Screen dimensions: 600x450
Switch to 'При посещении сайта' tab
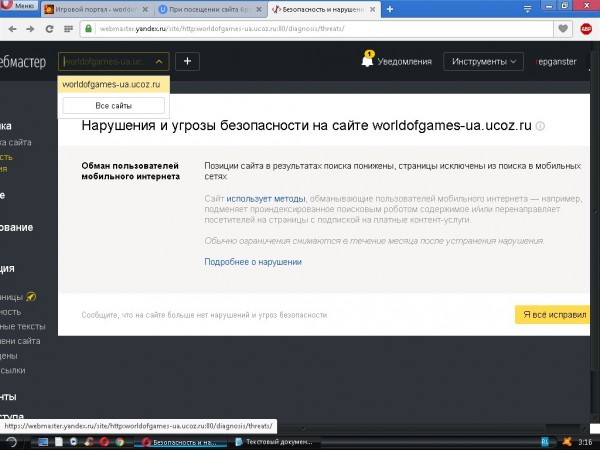click(x=211, y=9)
